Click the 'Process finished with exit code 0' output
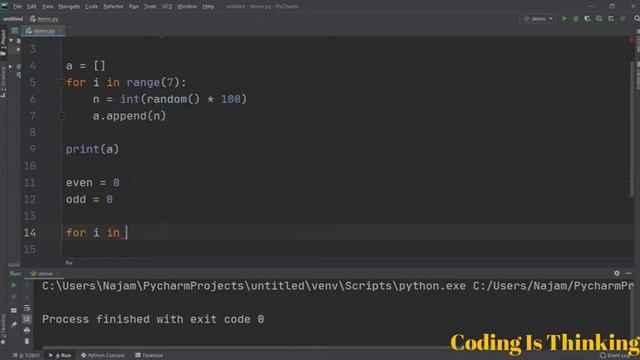Image resolution: width=640 pixels, height=360 pixels. coord(153,319)
